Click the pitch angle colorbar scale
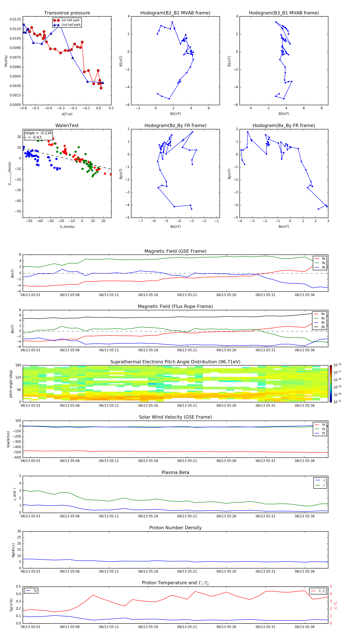The height and width of the screenshot is (644, 351). point(331,384)
